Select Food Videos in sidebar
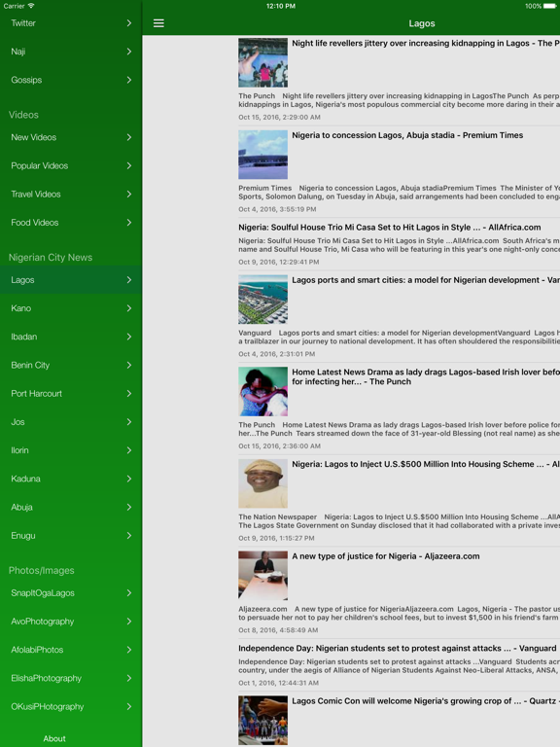Screen dimensions: 560x747 (x=71, y=223)
